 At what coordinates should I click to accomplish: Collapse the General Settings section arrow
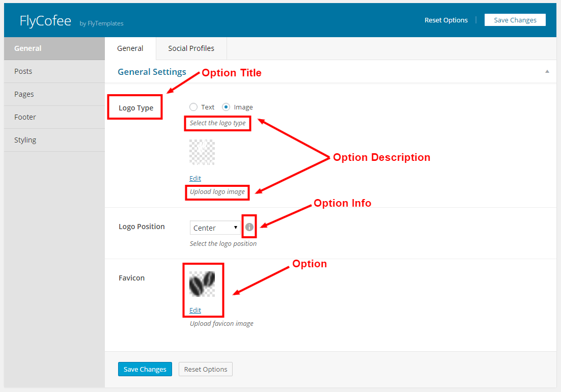pos(547,72)
